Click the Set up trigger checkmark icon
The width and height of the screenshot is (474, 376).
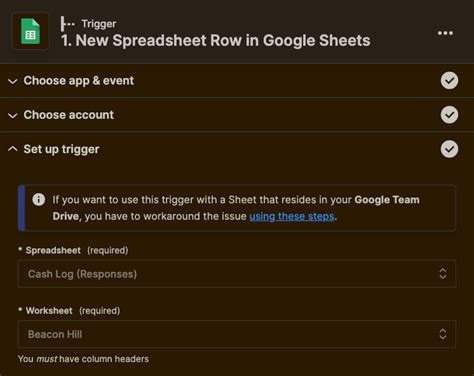pos(449,149)
